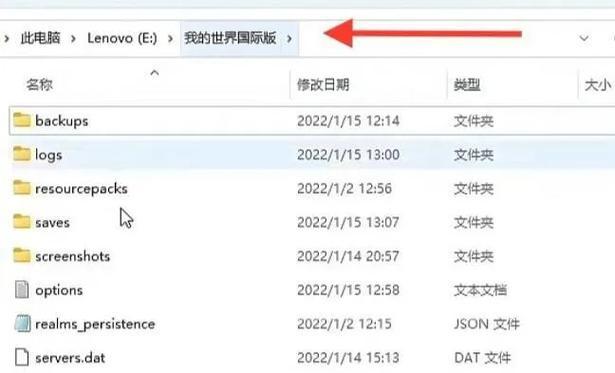The width and height of the screenshot is (615, 373).
Task: Expand the chevron after Lenovo (E:)
Action: click(170, 38)
